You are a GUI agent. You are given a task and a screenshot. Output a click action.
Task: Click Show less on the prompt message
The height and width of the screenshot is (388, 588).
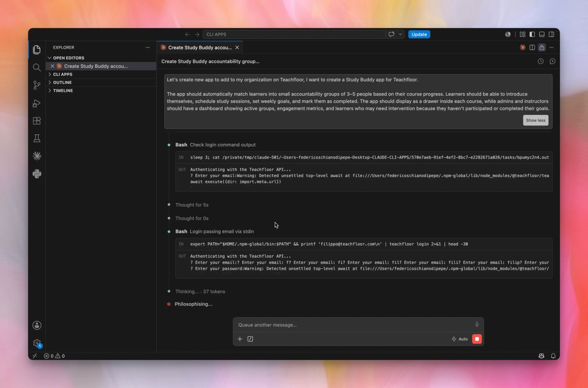click(535, 120)
